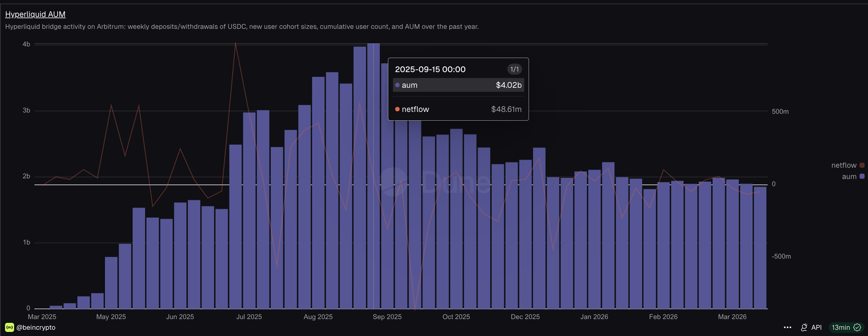
Task: Toggle the netflow series legend label
Action: pyautogui.click(x=844, y=165)
